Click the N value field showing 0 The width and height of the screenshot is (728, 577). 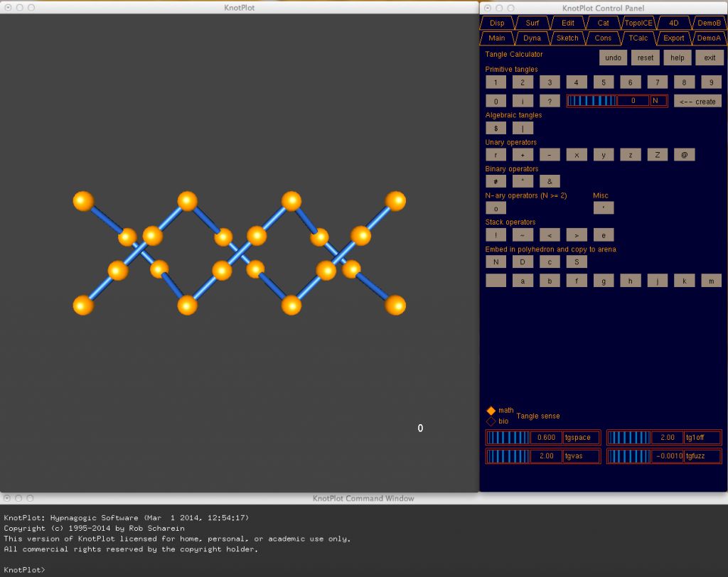(633, 101)
